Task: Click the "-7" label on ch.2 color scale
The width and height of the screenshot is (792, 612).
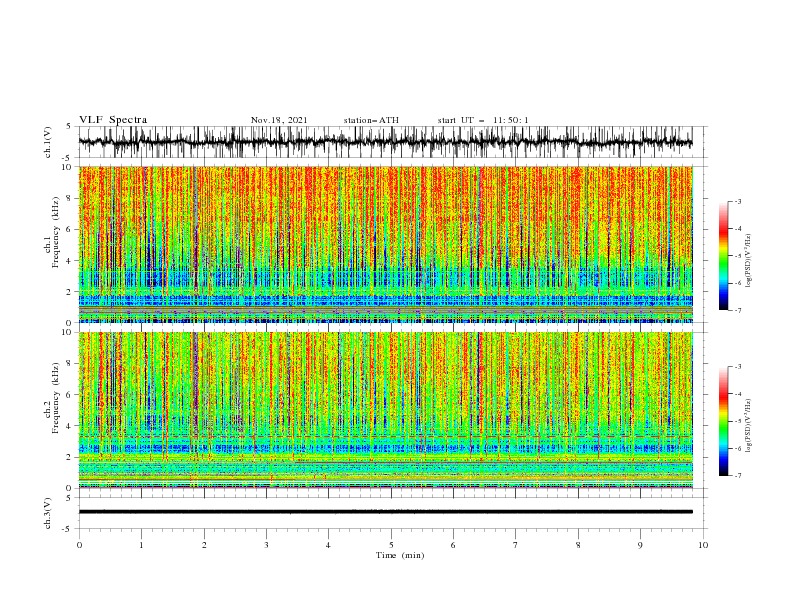Action: coord(737,476)
